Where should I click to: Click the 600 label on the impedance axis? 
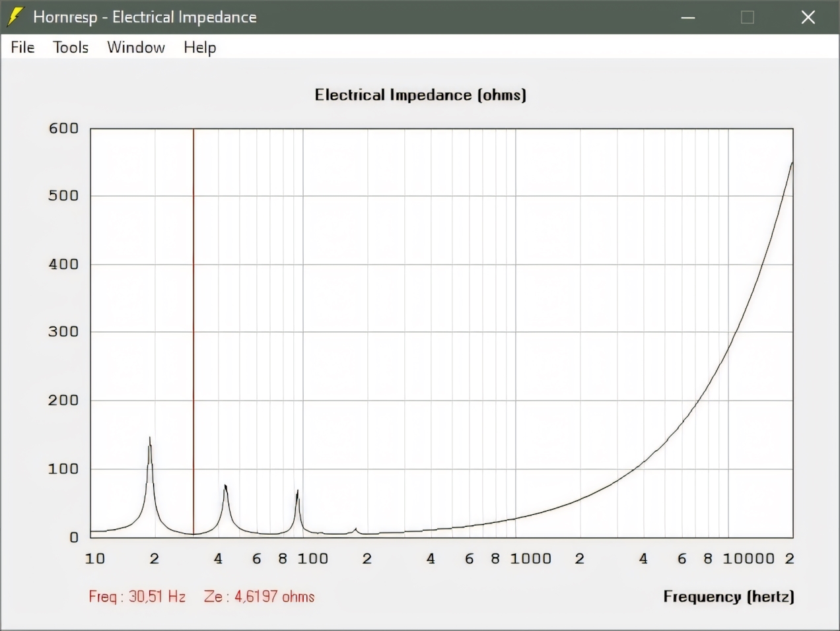[63, 128]
